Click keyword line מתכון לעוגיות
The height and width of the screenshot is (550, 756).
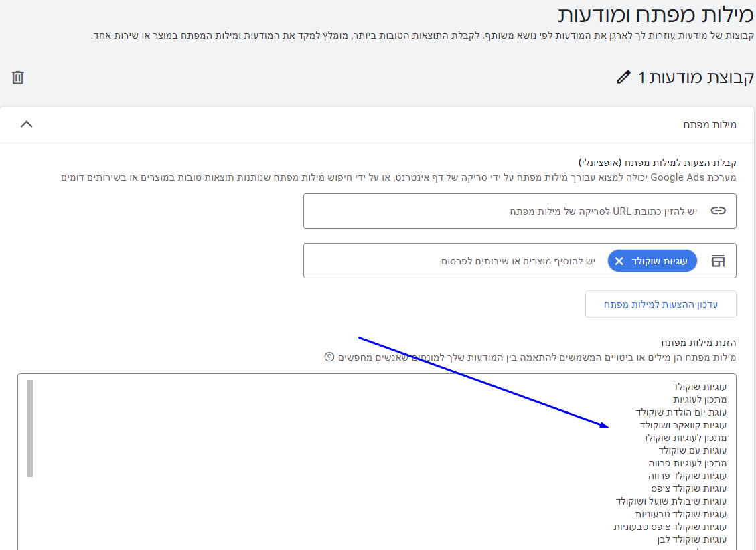[700, 399]
